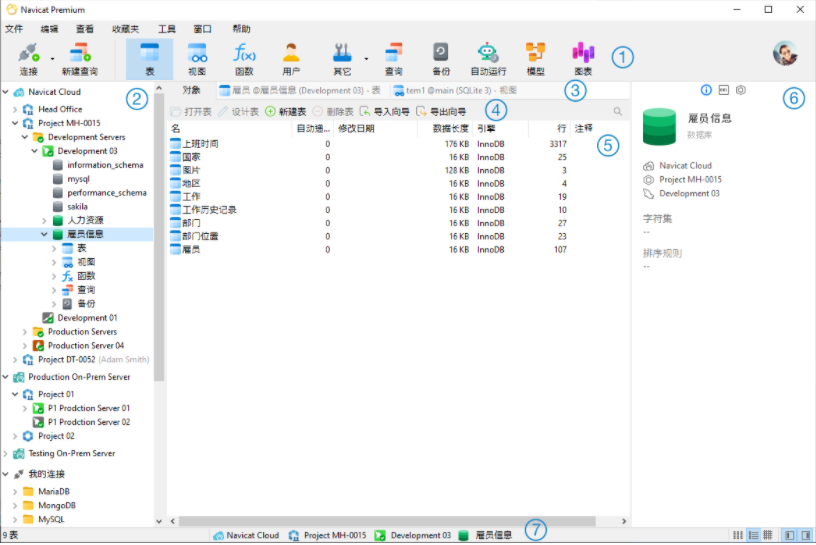The height and width of the screenshot is (545, 816).
Task: Show the DDL icon in right pane
Action: pos(723,90)
